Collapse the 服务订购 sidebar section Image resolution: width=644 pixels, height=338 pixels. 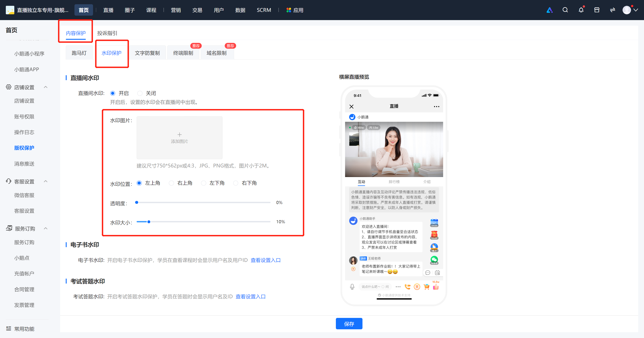point(45,228)
